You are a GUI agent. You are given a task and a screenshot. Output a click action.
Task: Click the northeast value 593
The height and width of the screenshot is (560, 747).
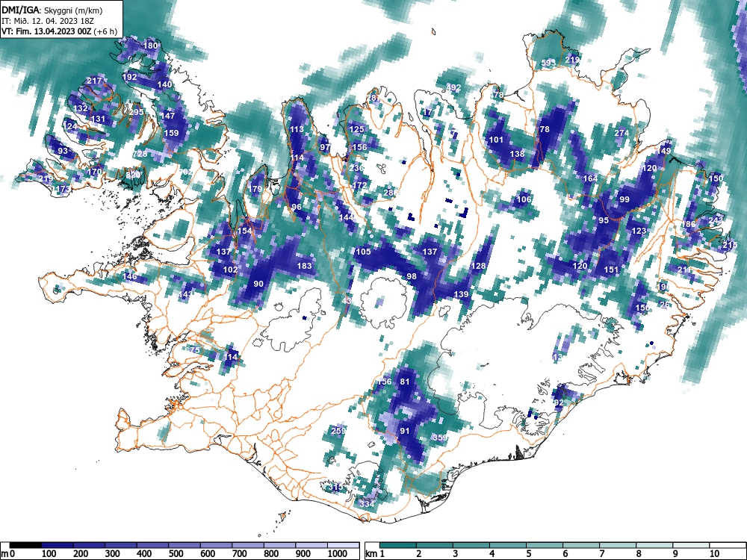pos(548,63)
